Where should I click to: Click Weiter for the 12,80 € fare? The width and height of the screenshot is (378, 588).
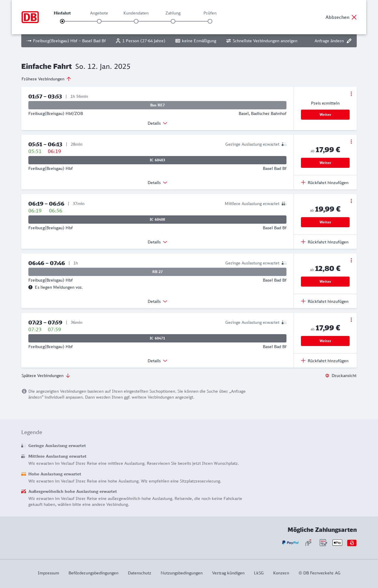tap(325, 282)
